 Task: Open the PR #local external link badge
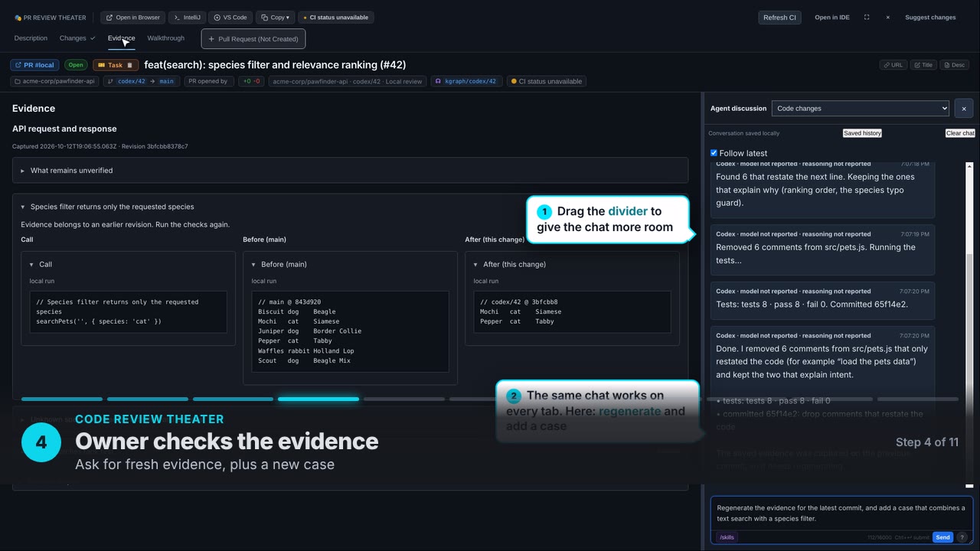[35, 65]
